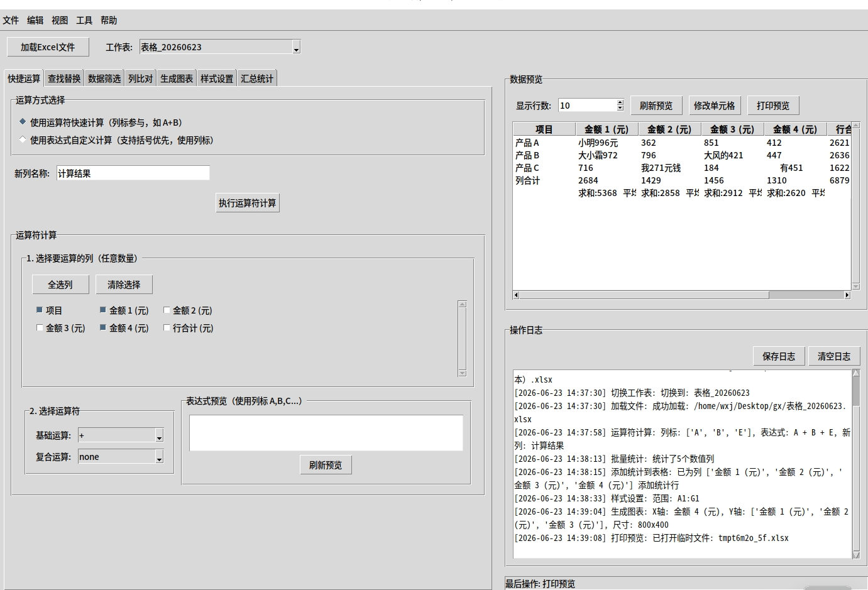Switch to the 生成图表 tab

tap(177, 79)
